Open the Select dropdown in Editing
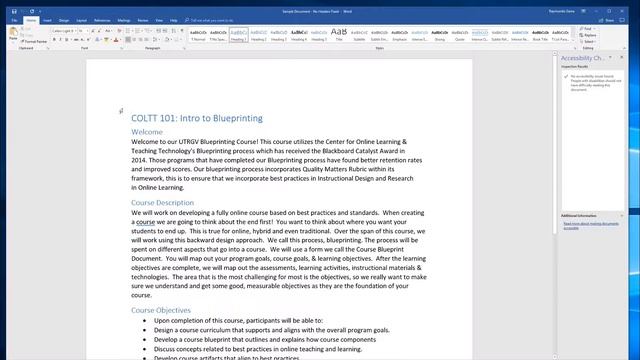 tap(588, 41)
